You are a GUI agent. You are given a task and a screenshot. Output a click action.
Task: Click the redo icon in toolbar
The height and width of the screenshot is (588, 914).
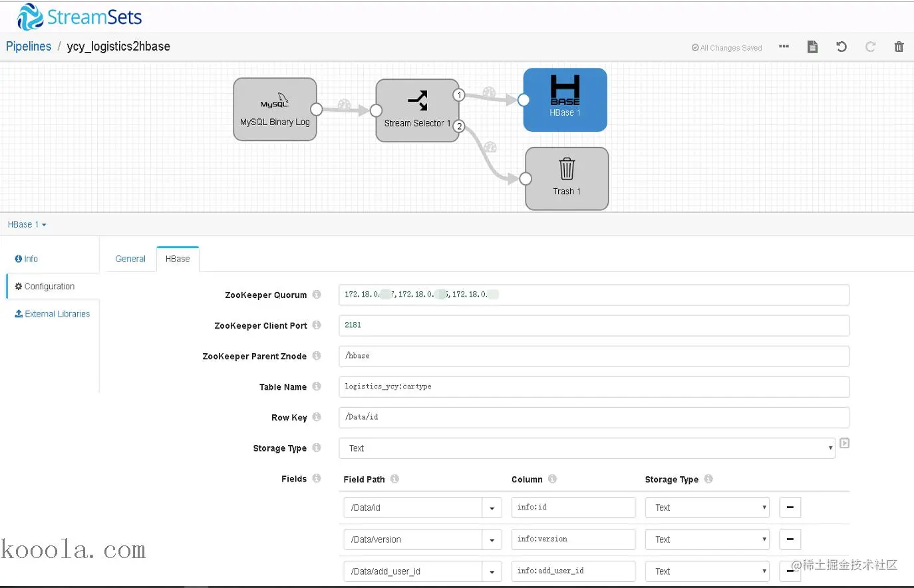coord(870,47)
